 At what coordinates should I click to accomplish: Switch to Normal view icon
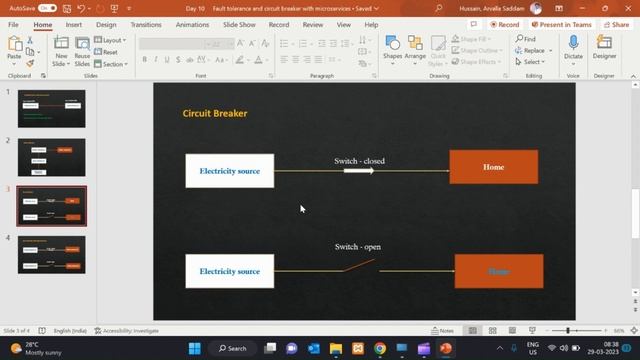pyautogui.click(x=472, y=331)
